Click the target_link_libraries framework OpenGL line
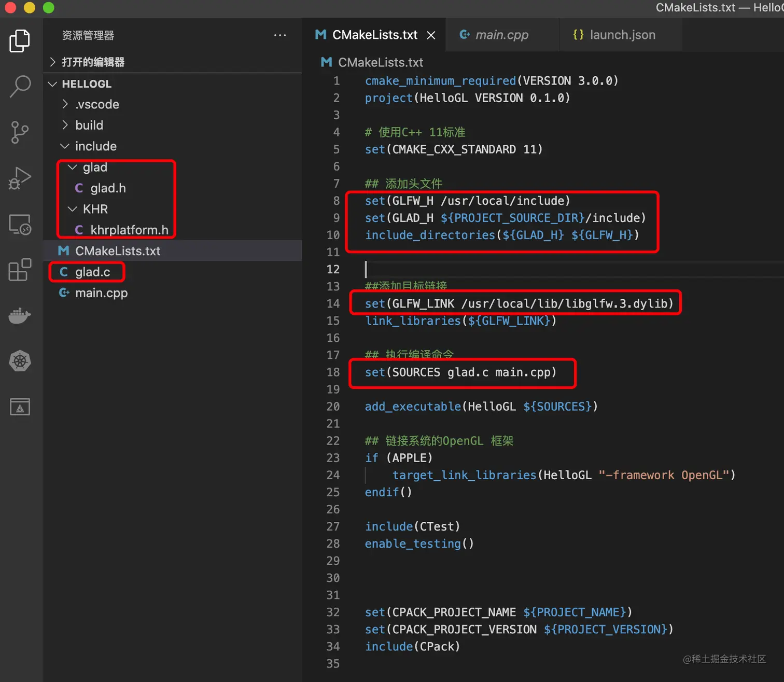This screenshot has width=784, height=682. [564, 475]
